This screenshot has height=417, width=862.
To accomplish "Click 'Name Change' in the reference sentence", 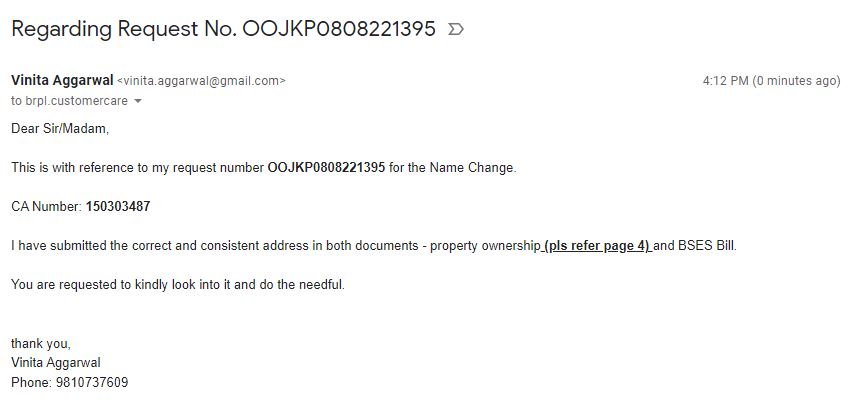I will click(x=472, y=168).
